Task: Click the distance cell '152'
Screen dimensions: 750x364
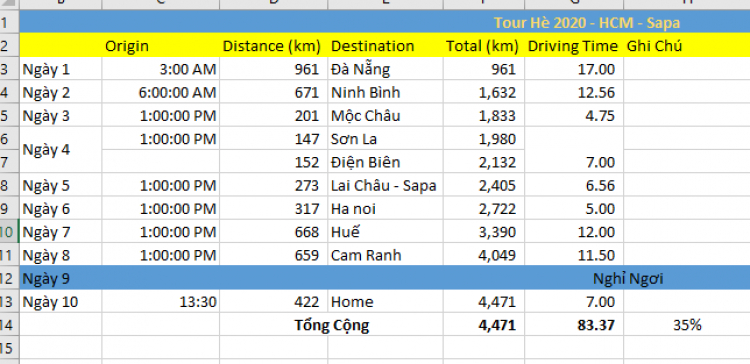Action: [274, 162]
